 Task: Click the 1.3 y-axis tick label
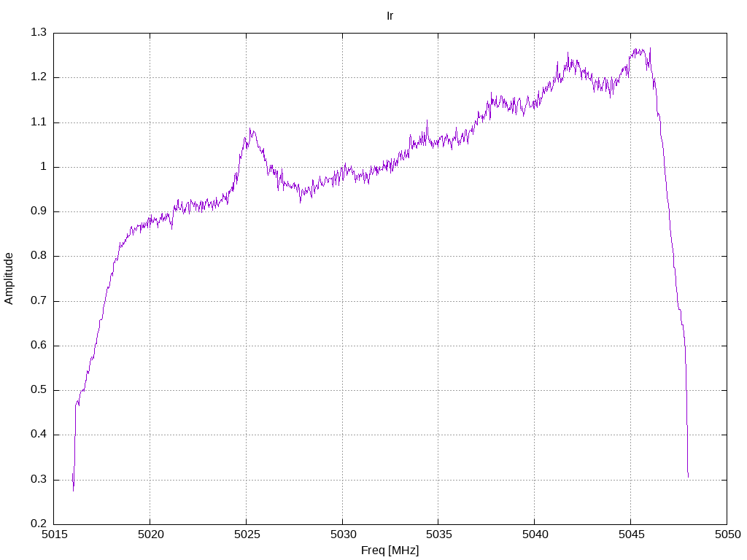tap(39, 33)
